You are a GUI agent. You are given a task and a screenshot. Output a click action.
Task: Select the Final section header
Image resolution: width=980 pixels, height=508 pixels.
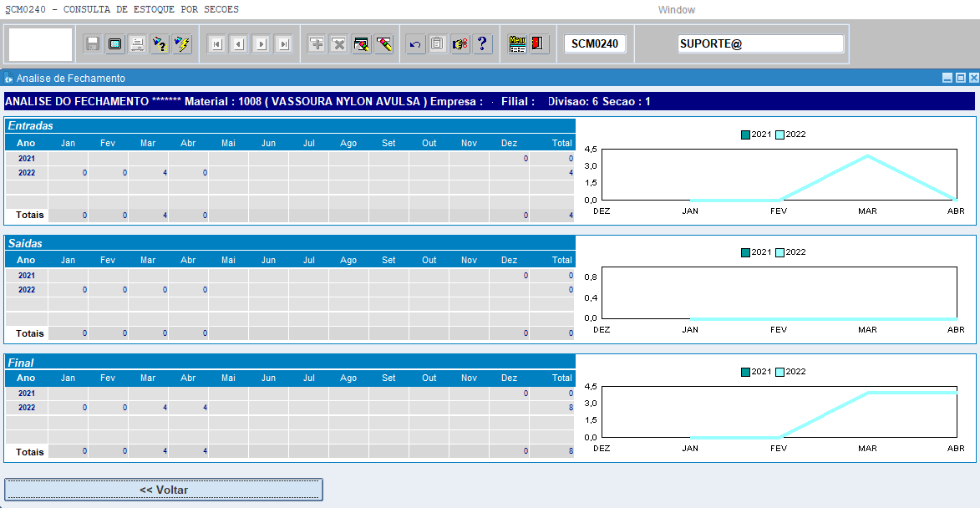pos(290,363)
